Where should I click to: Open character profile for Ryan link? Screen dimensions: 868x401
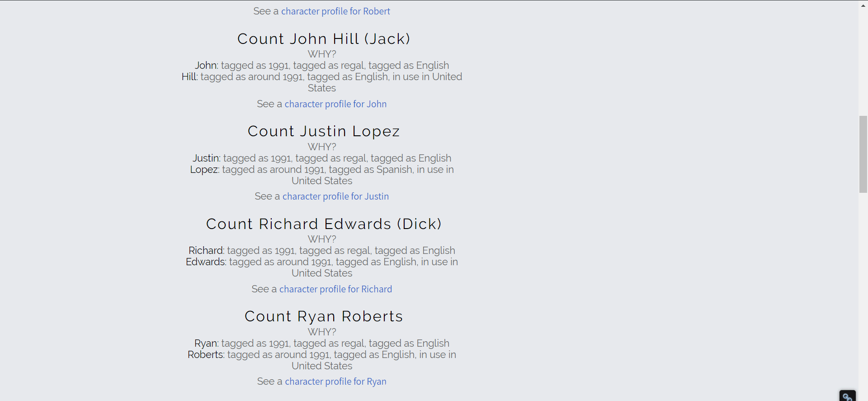pyautogui.click(x=335, y=382)
